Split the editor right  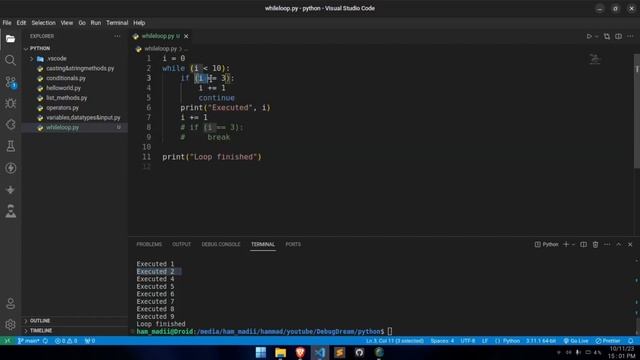[618, 36]
